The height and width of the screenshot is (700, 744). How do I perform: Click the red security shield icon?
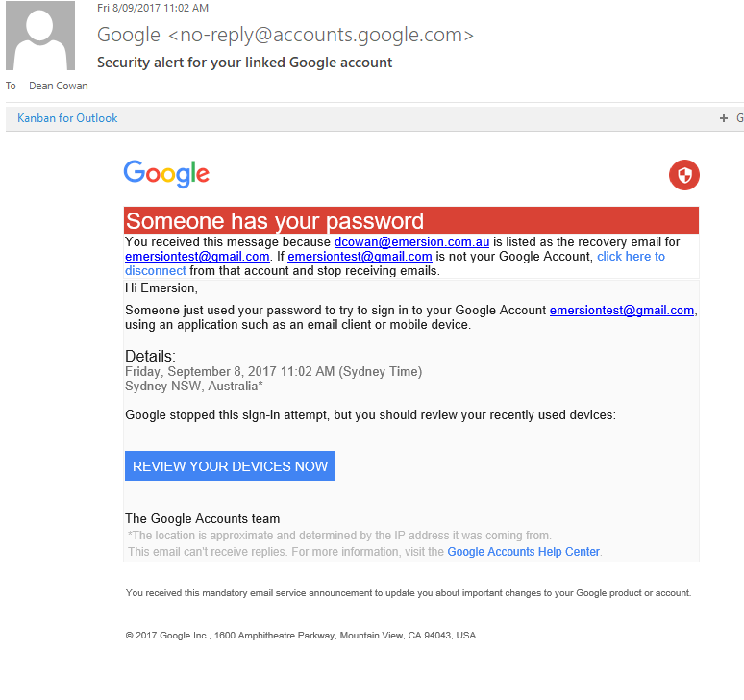(683, 175)
